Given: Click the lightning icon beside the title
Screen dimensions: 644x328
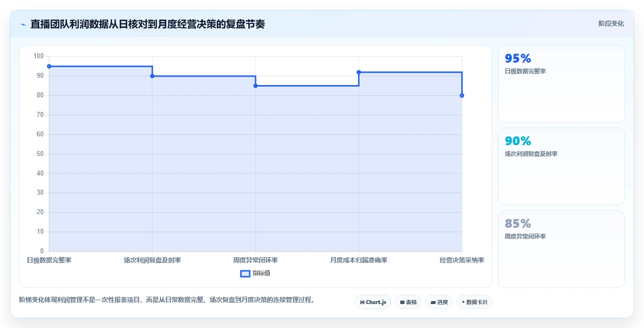Looking at the screenshot, I should pos(23,24).
